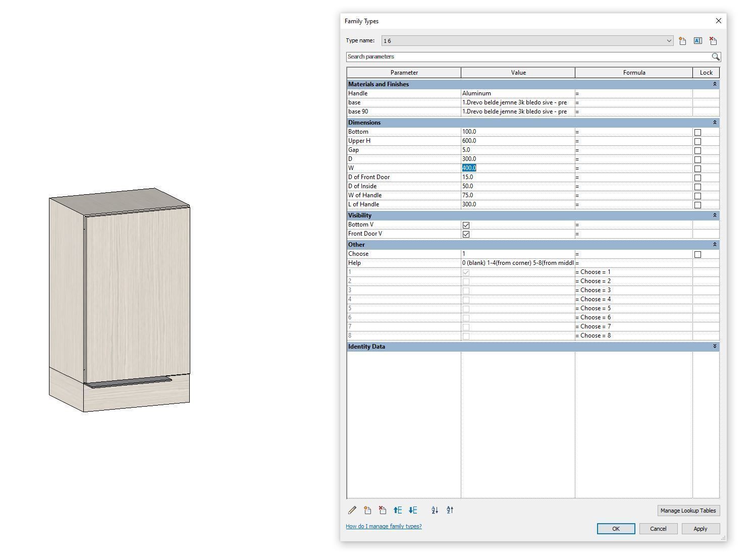Toggle the lock checkbox for Bottom
Image resolution: width=754 pixels, height=560 pixels.
coord(697,132)
